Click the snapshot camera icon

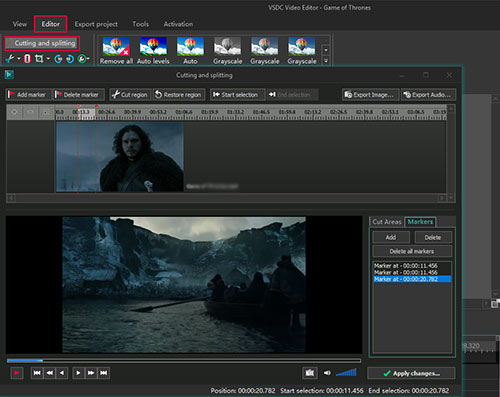point(310,373)
